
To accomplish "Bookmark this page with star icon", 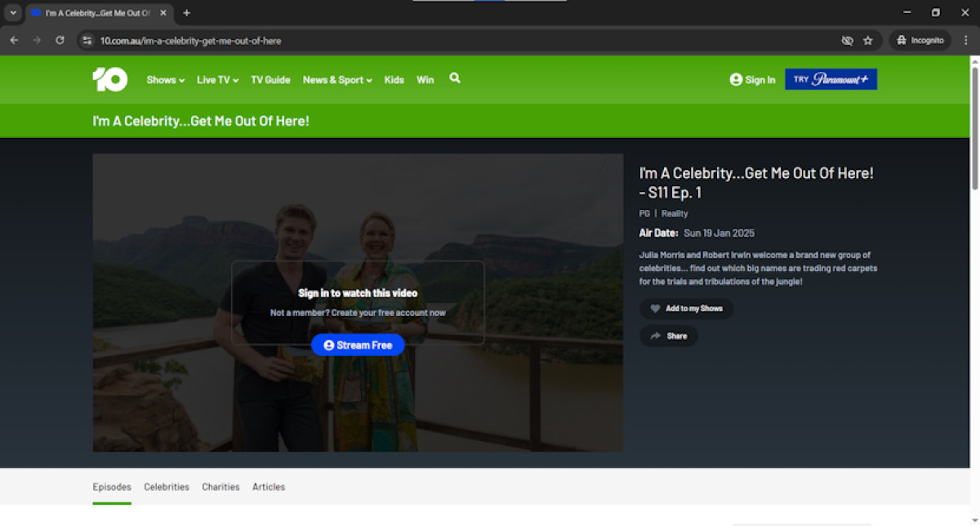I will (868, 40).
